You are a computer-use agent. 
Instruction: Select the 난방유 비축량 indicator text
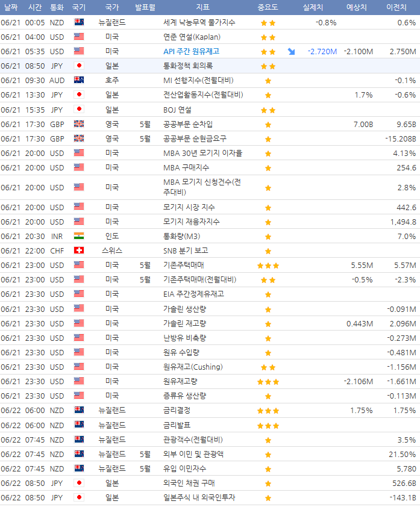(185, 338)
